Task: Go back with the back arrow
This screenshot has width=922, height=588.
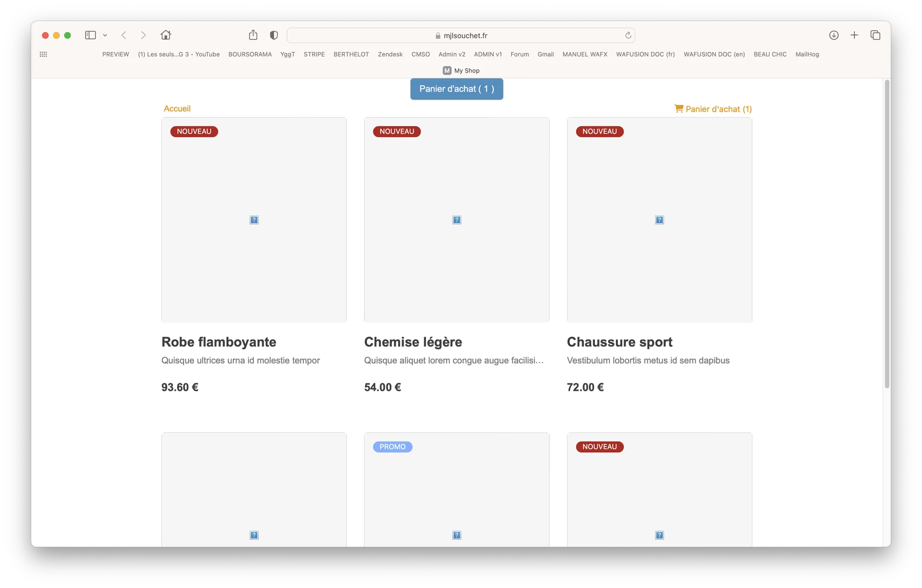Action: pos(124,35)
